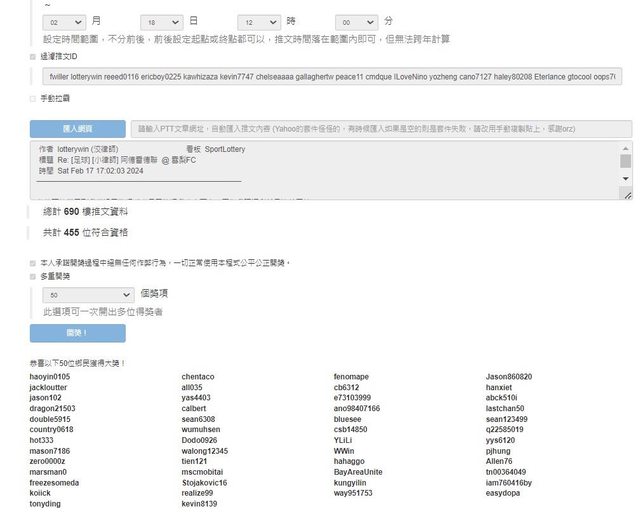Toggle the 過濾推文ID checkbox

[33, 57]
